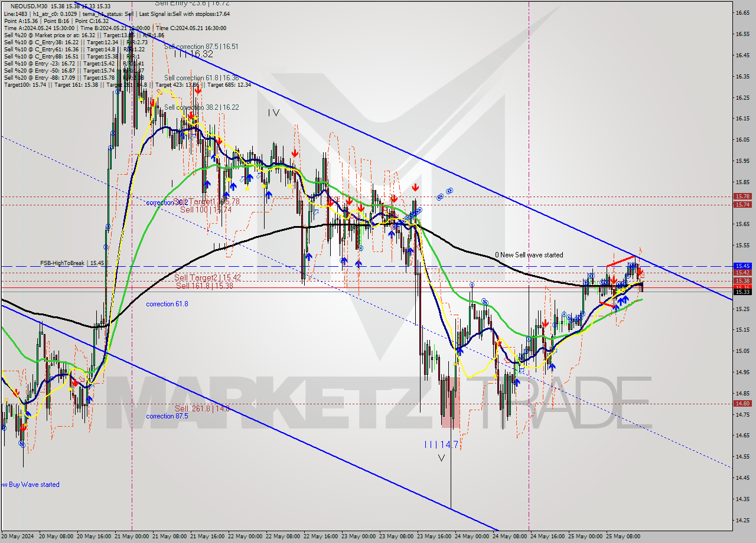Image resolution: width=756 pixels, height=543 pixels.
Task: Click the 'Sell correction 61.8 | 16.36' label
Action: click(x=201, y=78)
